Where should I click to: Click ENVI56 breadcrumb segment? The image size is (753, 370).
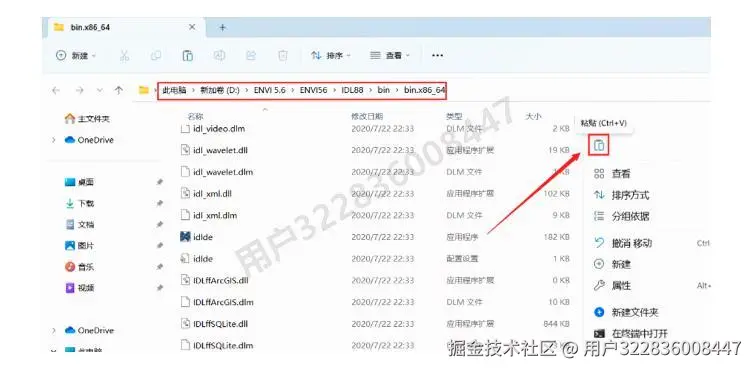pos(313,90)
